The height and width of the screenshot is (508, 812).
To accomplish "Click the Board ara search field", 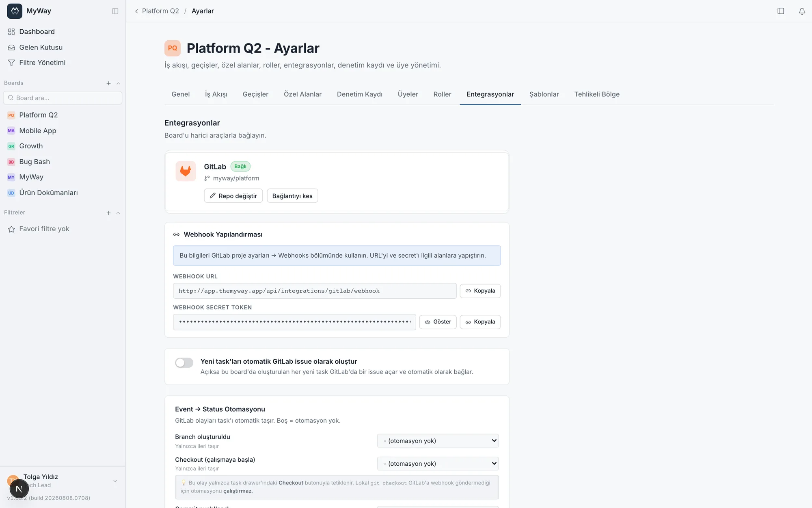I will point(63,98).
